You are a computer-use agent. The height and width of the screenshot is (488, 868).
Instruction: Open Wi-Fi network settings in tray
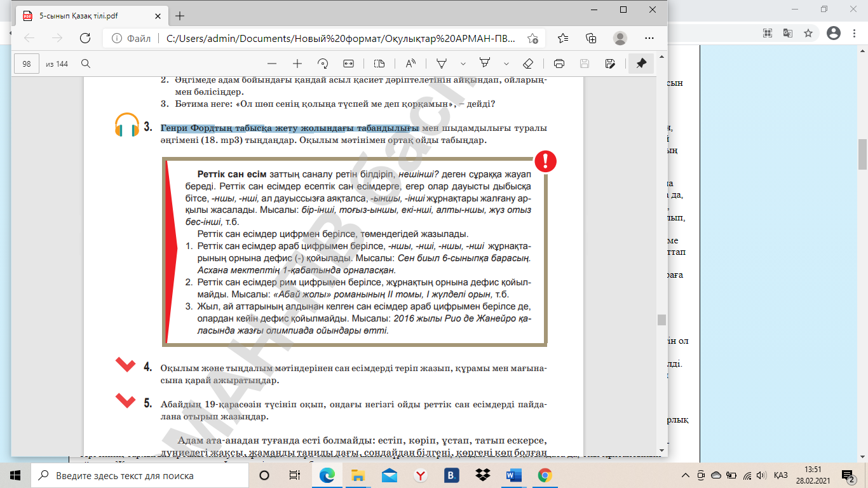(x=747, y=475)
